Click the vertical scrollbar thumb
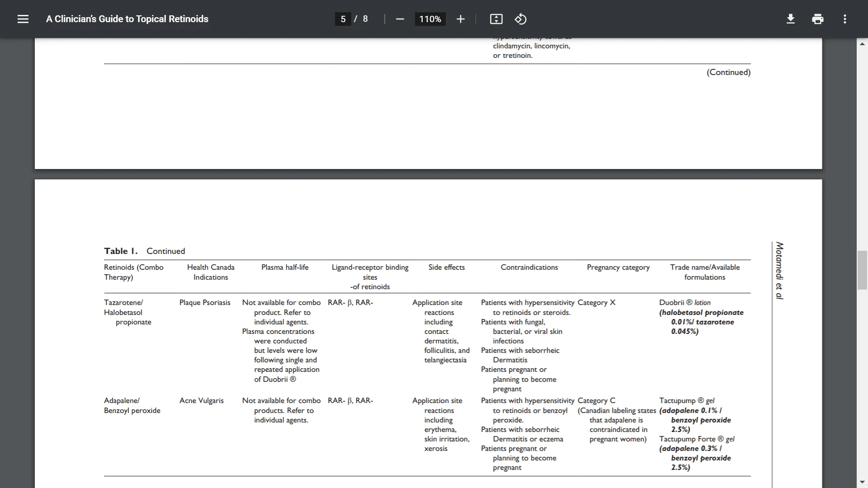 point(863,270)
